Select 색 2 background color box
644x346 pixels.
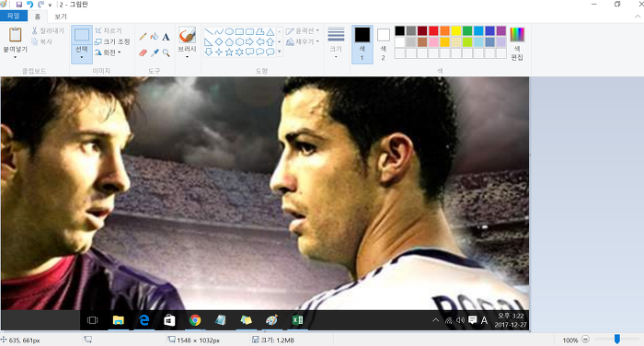tap(384, 44)
